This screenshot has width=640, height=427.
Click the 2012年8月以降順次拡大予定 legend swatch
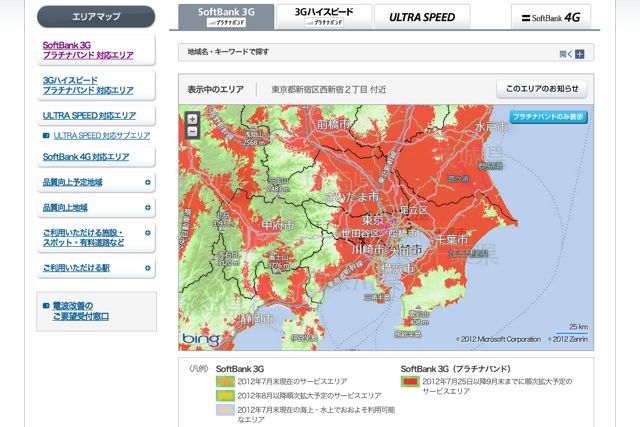225,396
